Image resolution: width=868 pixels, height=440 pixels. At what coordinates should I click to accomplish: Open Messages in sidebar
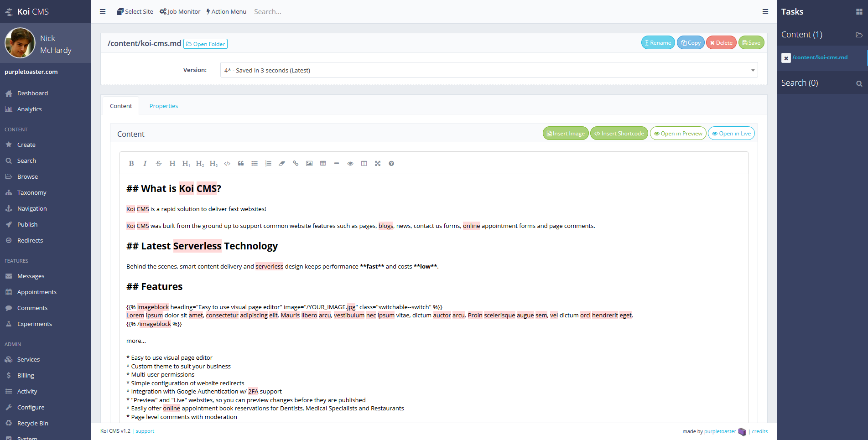31,276
